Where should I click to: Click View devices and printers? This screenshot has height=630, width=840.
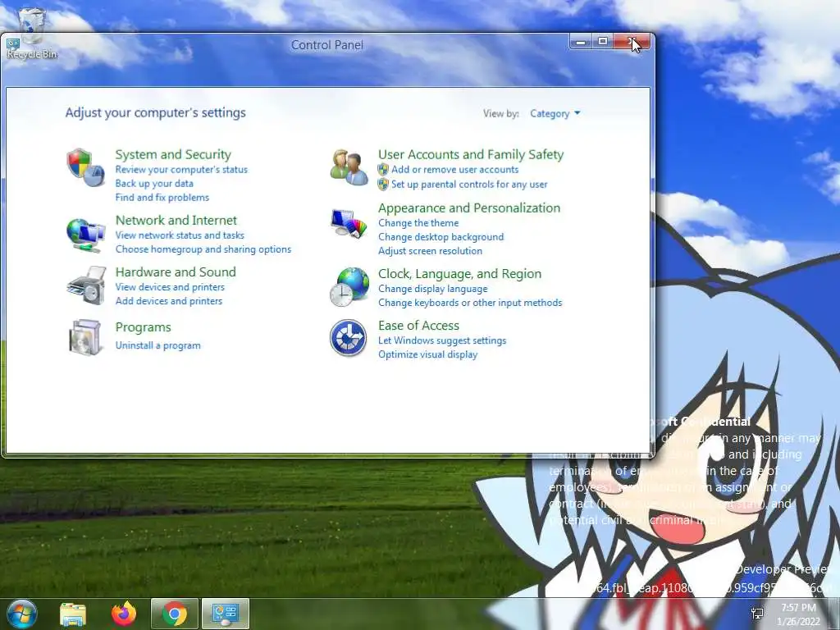[x=170, y=287]
